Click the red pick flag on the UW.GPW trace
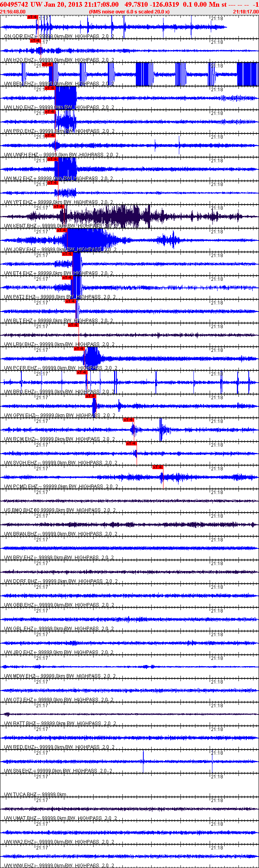 90,396
